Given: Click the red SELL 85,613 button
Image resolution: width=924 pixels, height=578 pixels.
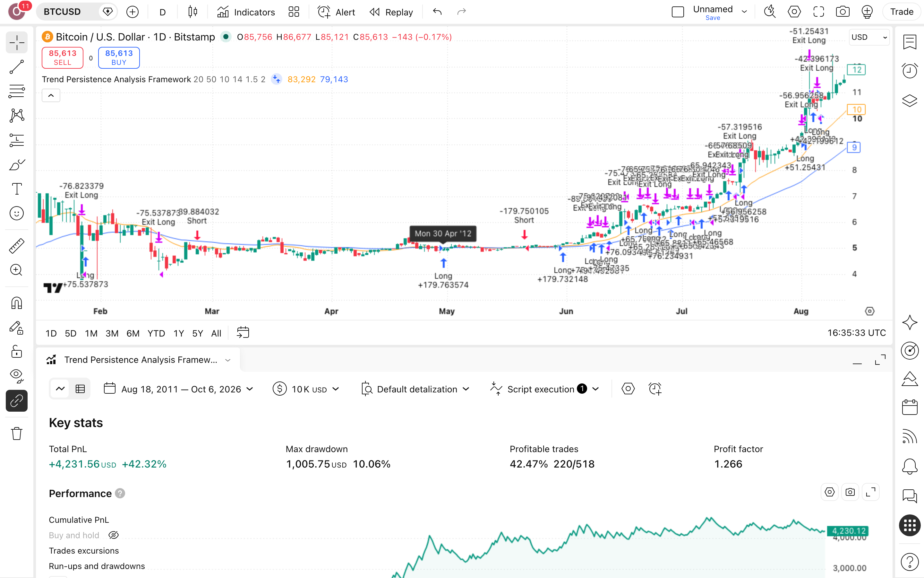Looking at the screenshot, I should point(62,57).
